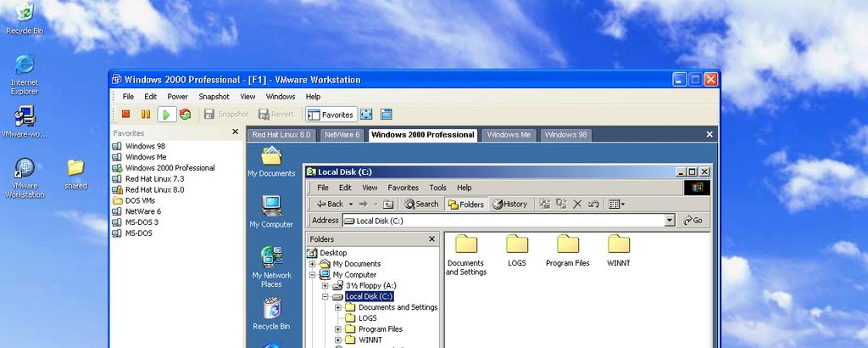Open the DOS VMs folder favorite
The height and width of the screenshot is (348, 868).
pos(133,200)
